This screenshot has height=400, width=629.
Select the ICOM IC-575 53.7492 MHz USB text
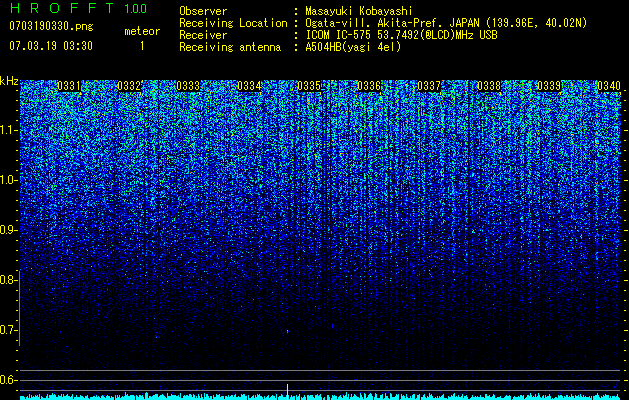401,35
